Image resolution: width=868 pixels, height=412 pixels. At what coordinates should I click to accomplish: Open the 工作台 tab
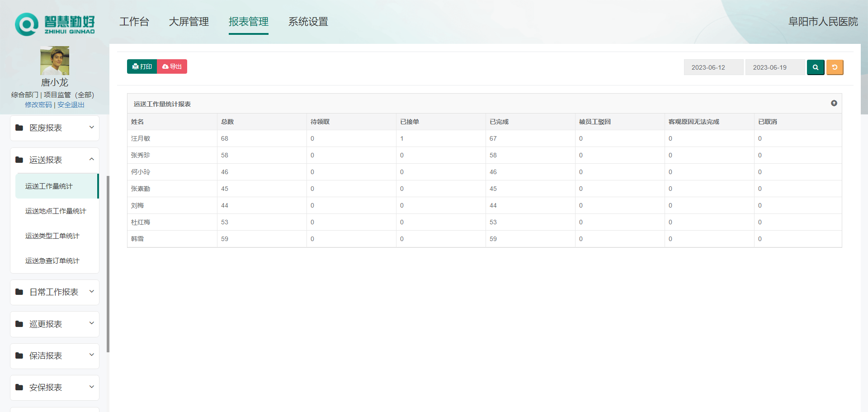coord(134,22)
